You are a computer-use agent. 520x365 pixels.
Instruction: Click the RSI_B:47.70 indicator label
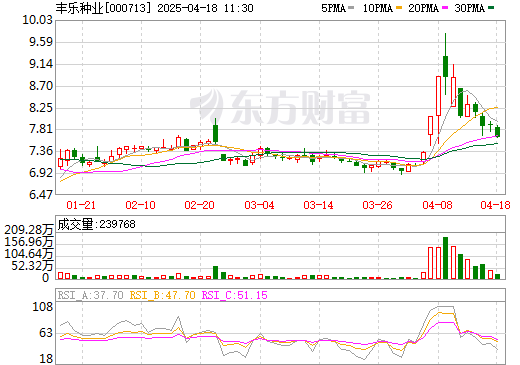pos(162,295)
